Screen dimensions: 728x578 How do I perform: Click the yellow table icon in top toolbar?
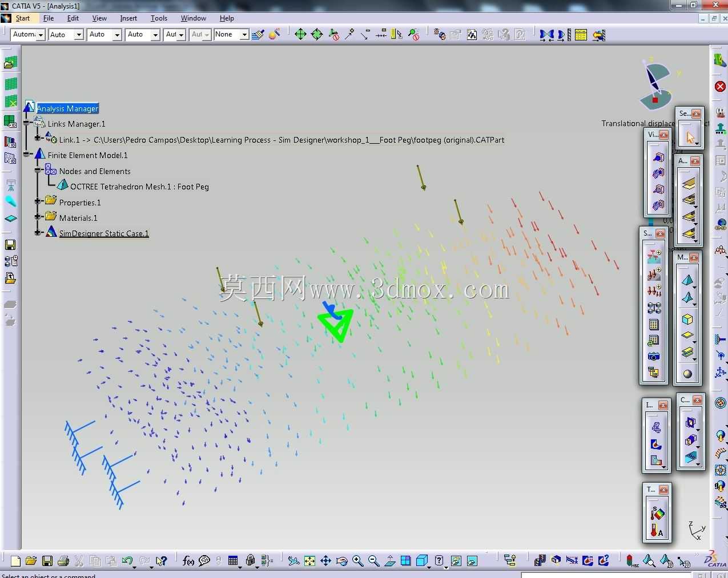[581, 35]
